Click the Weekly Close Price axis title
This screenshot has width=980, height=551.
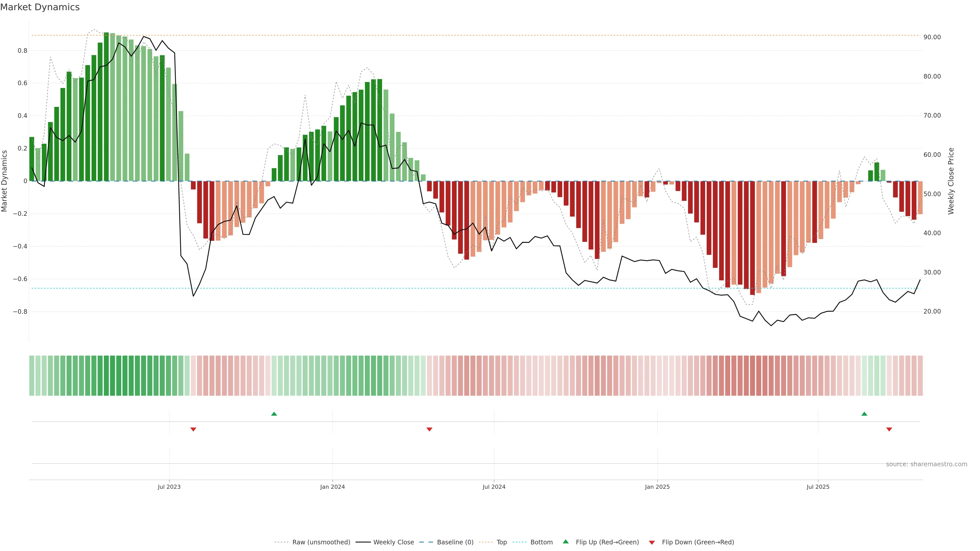(x=951, y=181)
